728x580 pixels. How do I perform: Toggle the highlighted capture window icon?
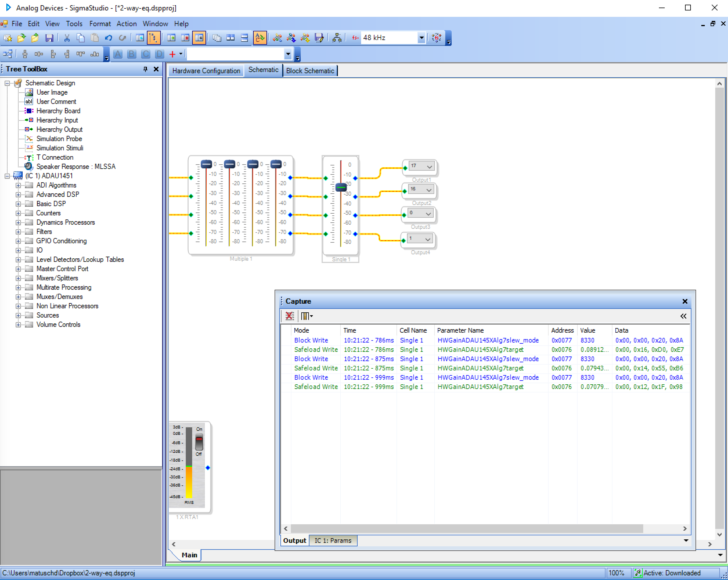click(199, 38)
